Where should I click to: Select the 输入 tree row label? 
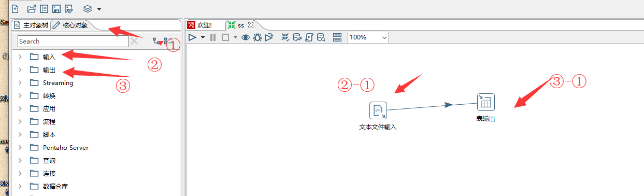(49, 57)
